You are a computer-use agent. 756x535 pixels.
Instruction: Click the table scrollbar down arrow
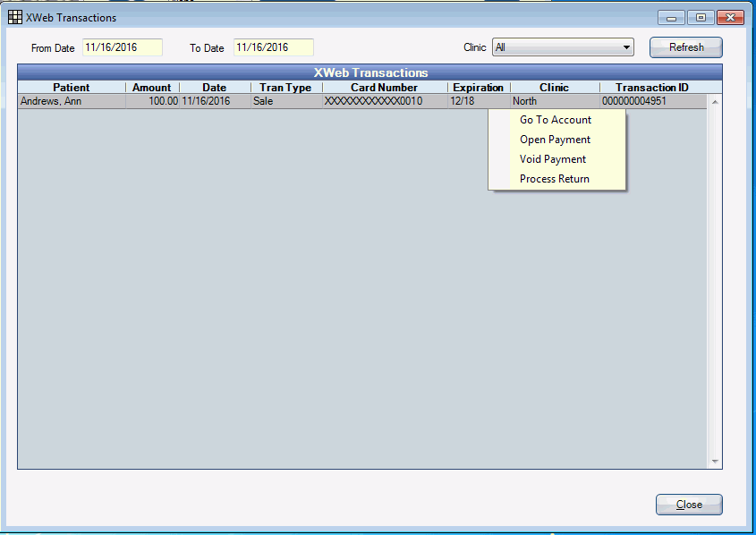(715, 462)
